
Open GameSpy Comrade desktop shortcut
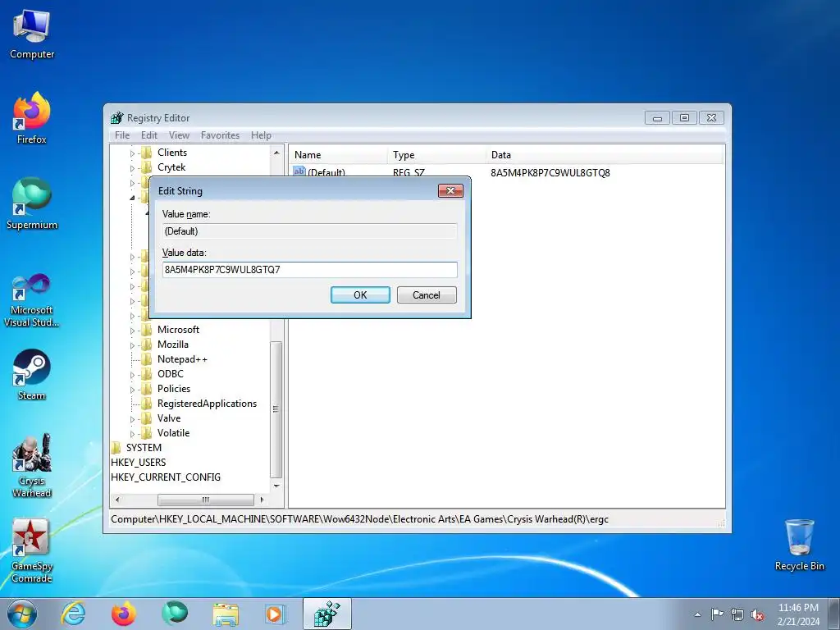[32, 550]
